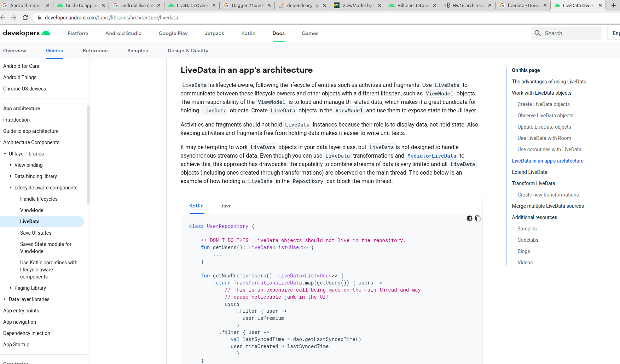Click the sidebar scrollbar thumb
Viewport: 620px width, 364px height.
pos(88,154)
